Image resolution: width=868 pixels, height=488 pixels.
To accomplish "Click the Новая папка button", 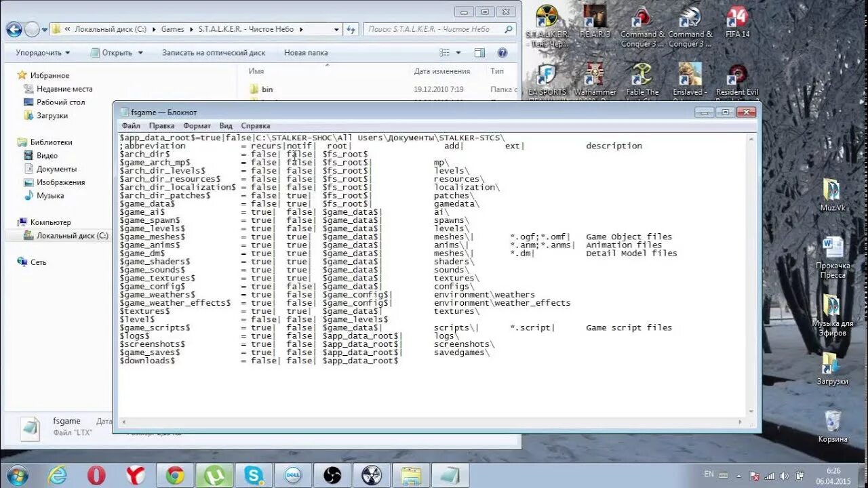I will pyautogui.click(x=306, y=52).
